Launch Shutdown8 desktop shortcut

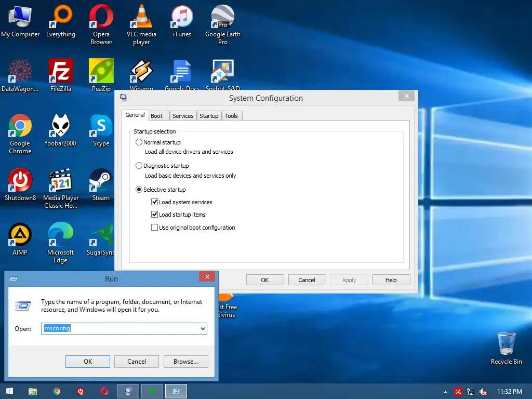tap(20, 184)
